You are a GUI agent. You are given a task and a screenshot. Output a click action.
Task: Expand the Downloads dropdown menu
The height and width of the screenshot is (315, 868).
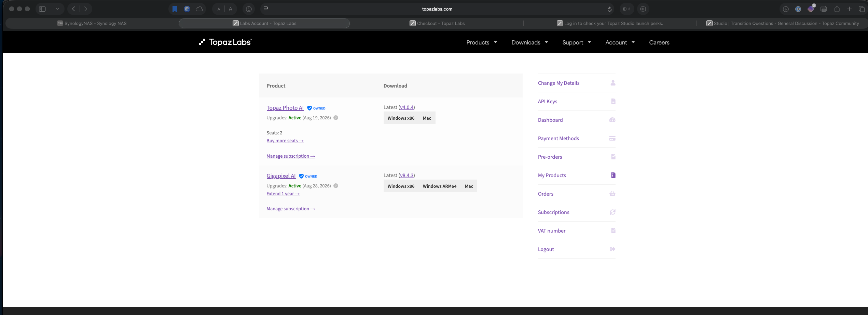(529, 42)
